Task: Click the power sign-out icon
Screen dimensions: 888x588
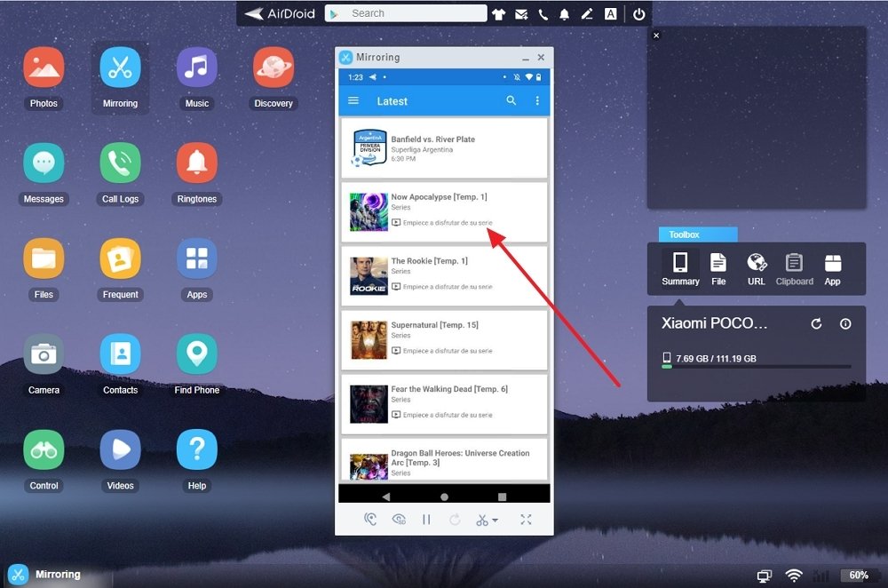Action: pos(638,14)
